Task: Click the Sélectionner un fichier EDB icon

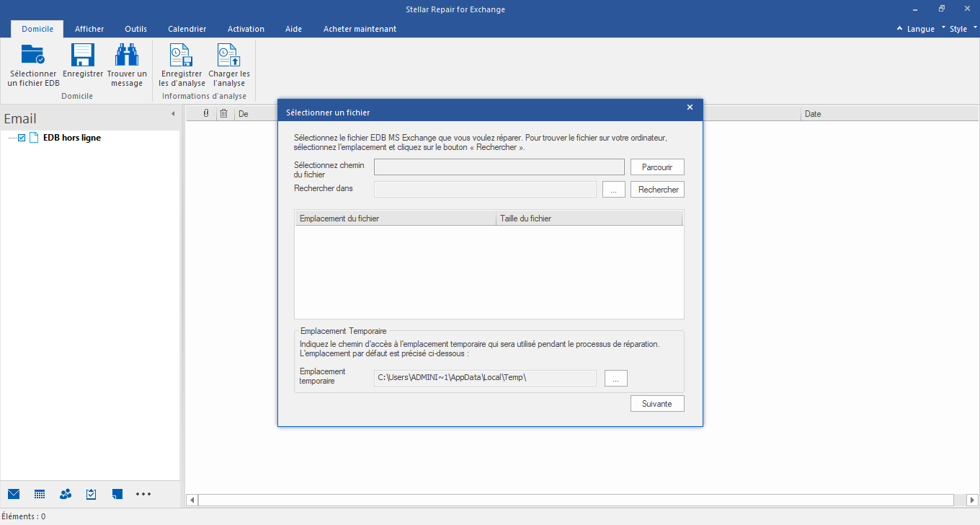Action: pyautogui.click(x=33, y=56)
